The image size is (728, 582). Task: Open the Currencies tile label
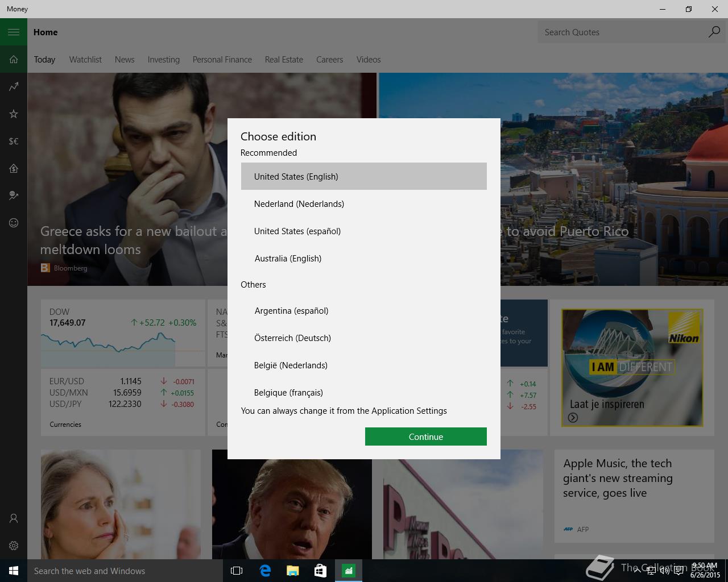[x=65, y=425]
